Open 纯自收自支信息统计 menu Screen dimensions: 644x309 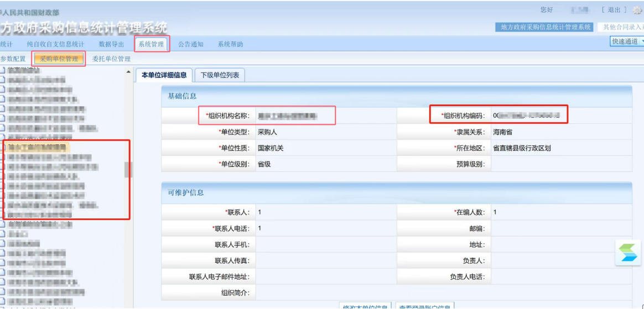[55, 44]
